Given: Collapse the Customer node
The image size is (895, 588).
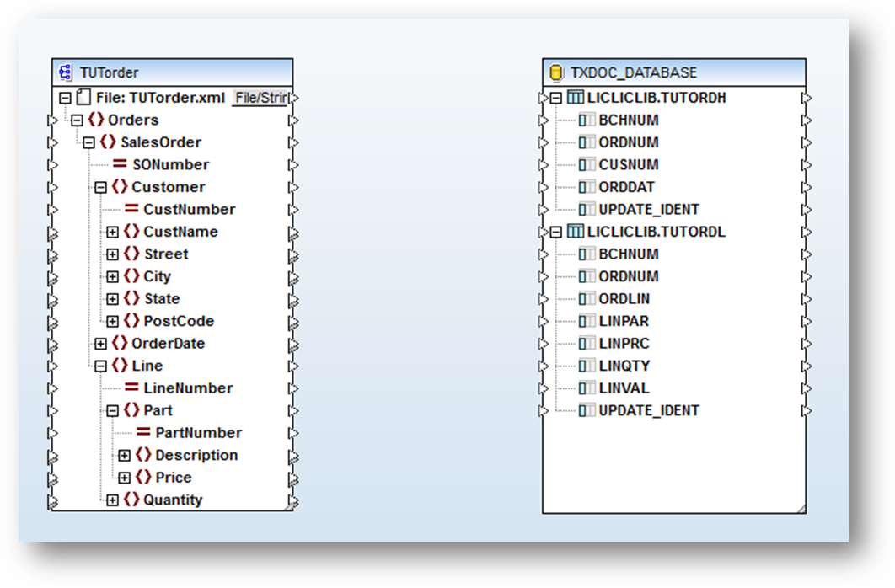Looking at the screenshot, I should click(101, 187).
